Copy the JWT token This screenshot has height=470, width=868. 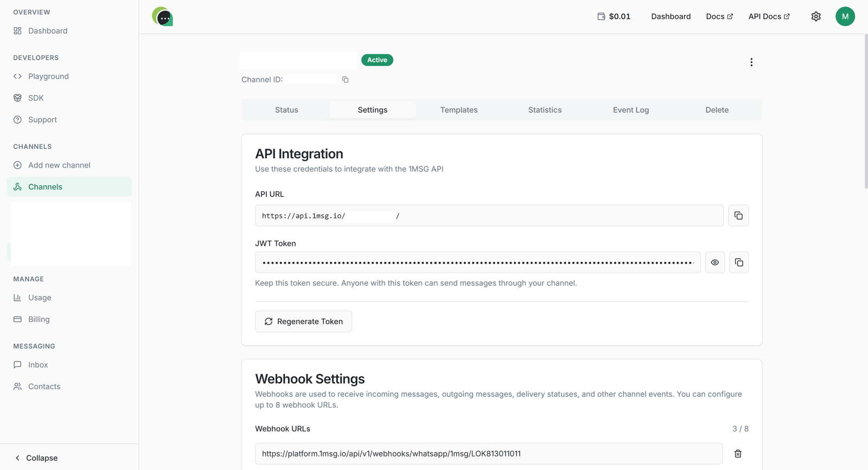(x=739, y=262)
